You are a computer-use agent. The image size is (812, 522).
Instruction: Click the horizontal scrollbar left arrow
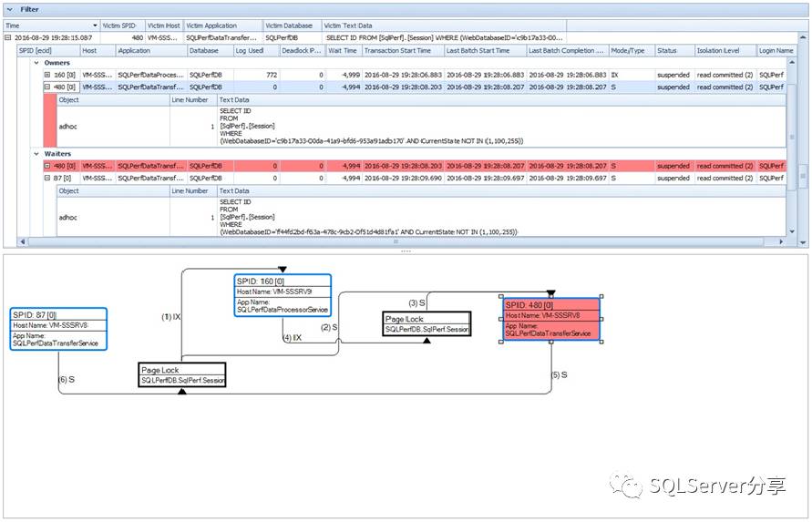coord(22,241)
